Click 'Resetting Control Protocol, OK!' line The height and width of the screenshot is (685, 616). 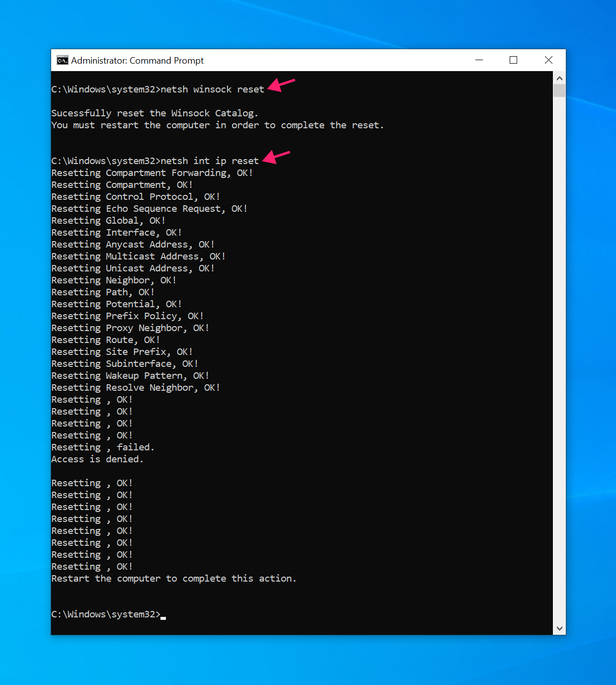point(136,197)
